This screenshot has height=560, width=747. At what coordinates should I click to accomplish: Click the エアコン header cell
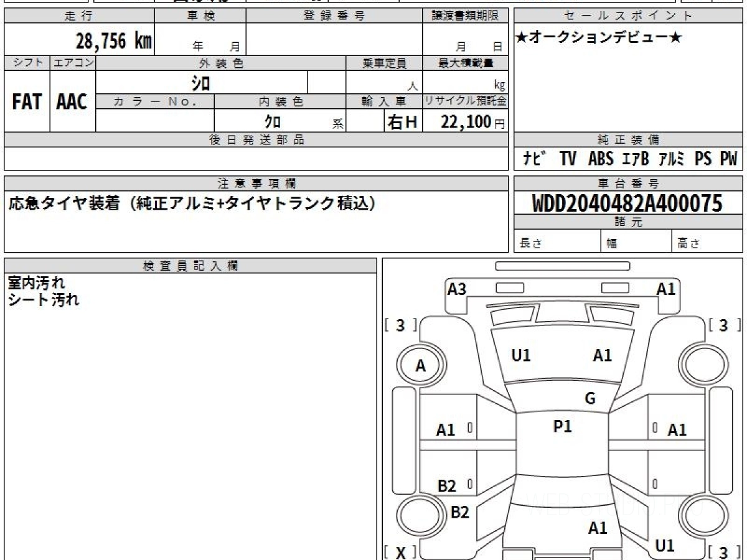point(73,63)
